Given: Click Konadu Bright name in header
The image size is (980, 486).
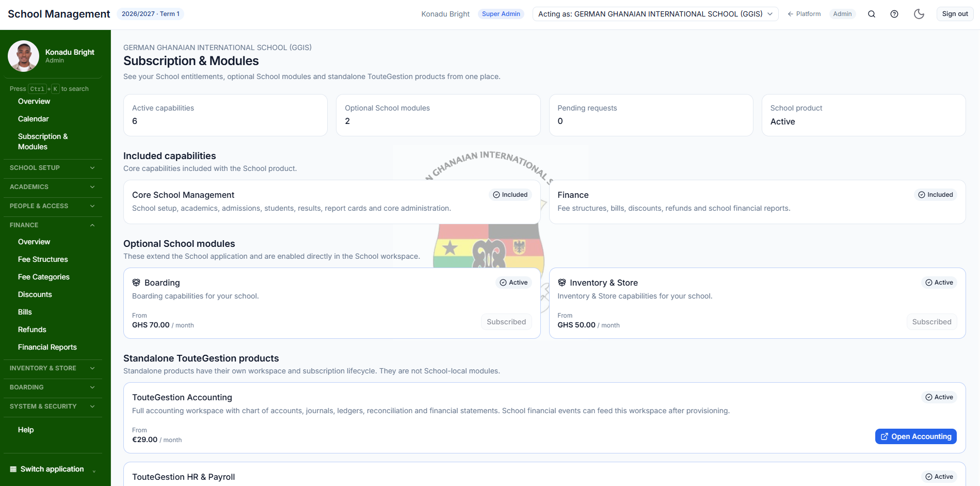Looking at the screenshot, I should point(445,14).
